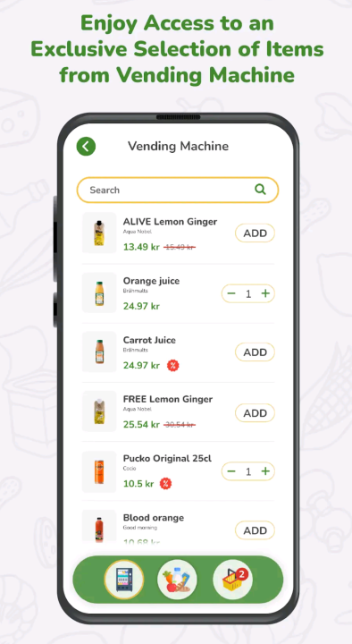352x644 pixels.
Task: Tap the discount badge on Pucko Original
Action: 166,483
